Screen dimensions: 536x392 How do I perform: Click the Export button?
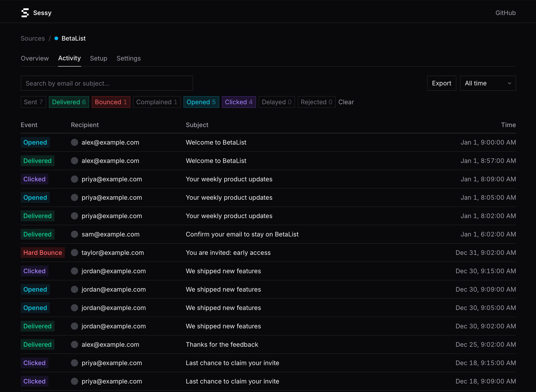point(441,83)
